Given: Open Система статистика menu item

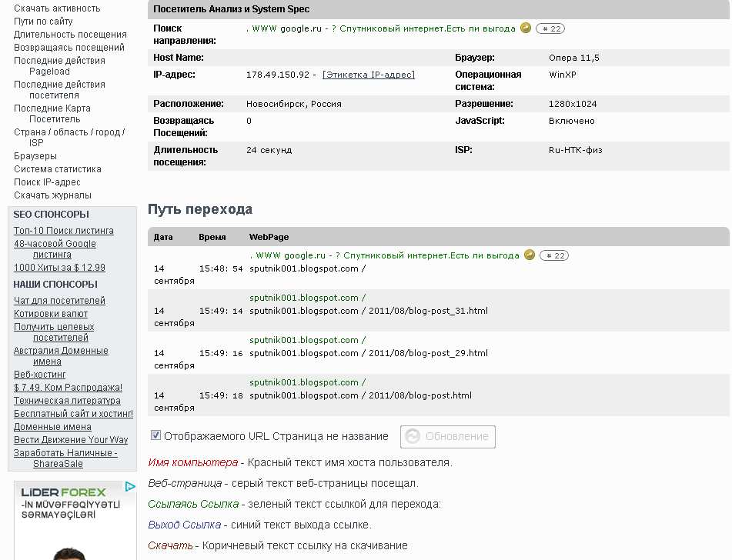Looking at the screenshot, I should click(x=58, y=169).
